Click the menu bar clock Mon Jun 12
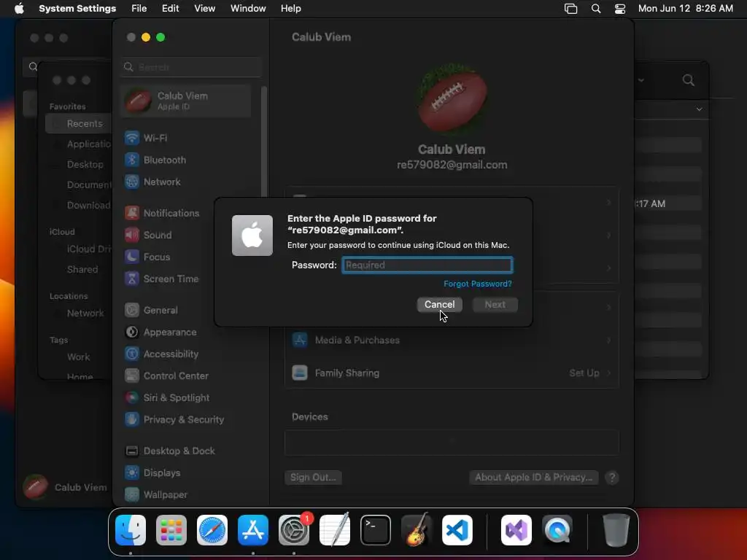This screenshot has width=747, height=560. pyautogui.click(x=685, y=9)
